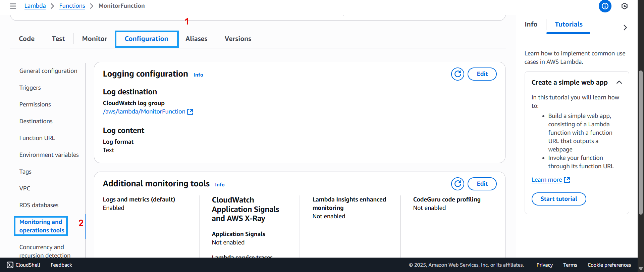Collapse the Create a simple web app section

(x=619, y=82)
